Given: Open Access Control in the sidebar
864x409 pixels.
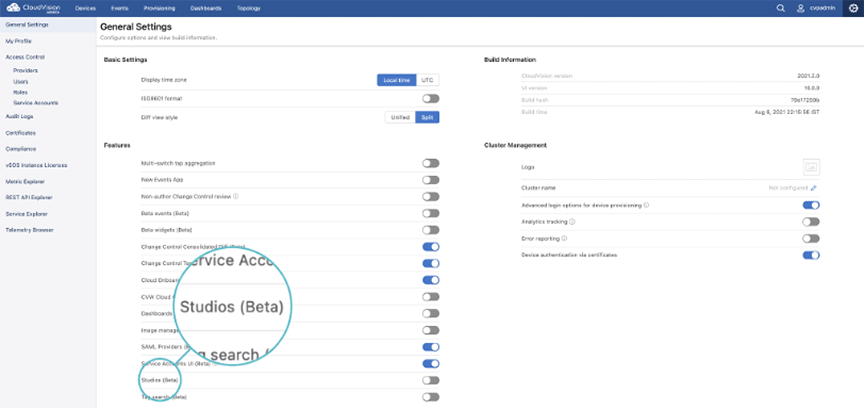Looking at the screenshot, I should coord(25,57).
